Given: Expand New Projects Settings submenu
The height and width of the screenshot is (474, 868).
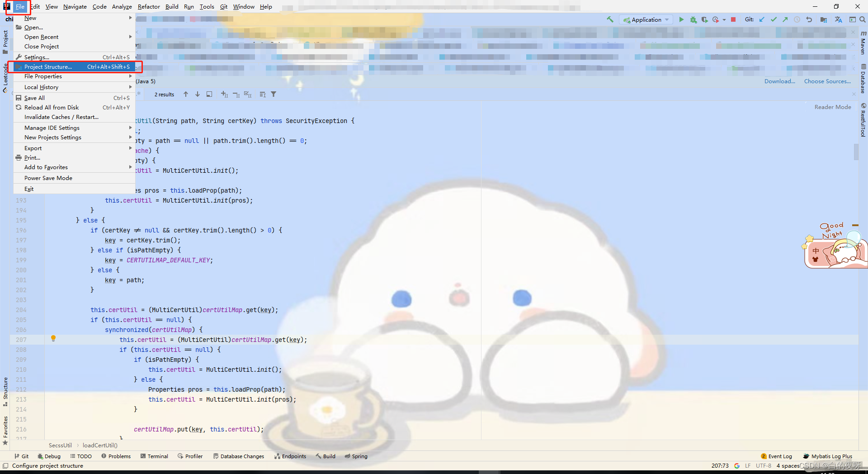Looking at the screenshot, I should pos(75,137).
